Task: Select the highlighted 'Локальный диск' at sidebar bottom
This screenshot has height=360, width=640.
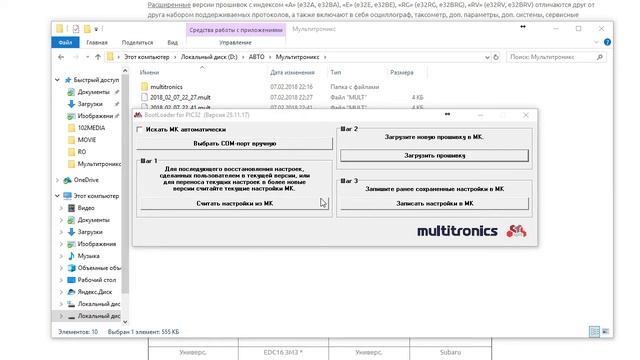Action: 95,316
